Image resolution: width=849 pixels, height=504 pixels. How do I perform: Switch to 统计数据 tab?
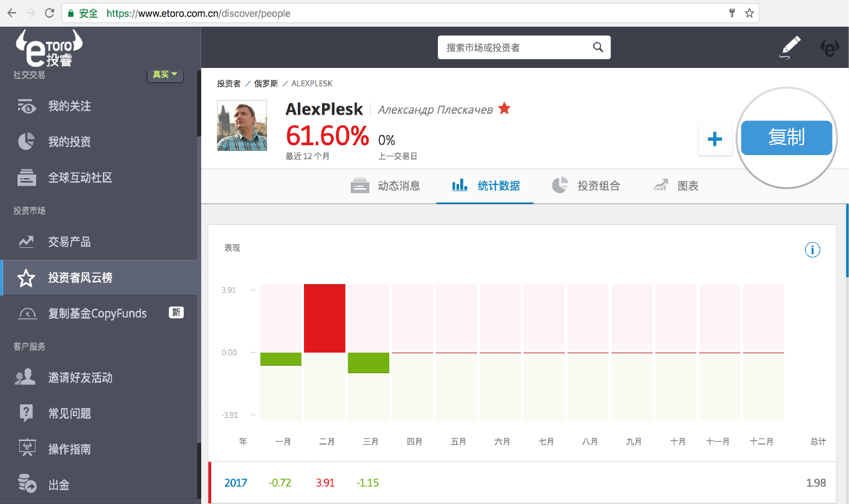[x=485, y=186]
